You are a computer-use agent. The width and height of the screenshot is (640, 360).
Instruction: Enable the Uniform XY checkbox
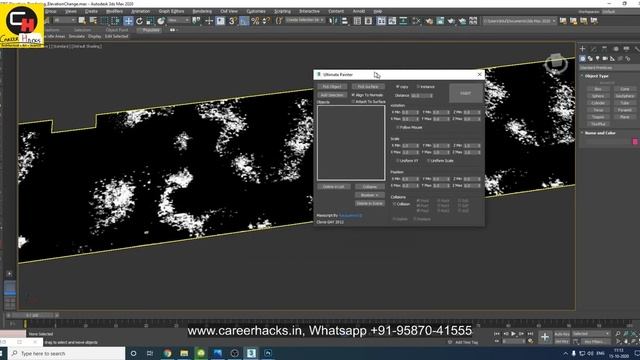click(x=407, y=161)
